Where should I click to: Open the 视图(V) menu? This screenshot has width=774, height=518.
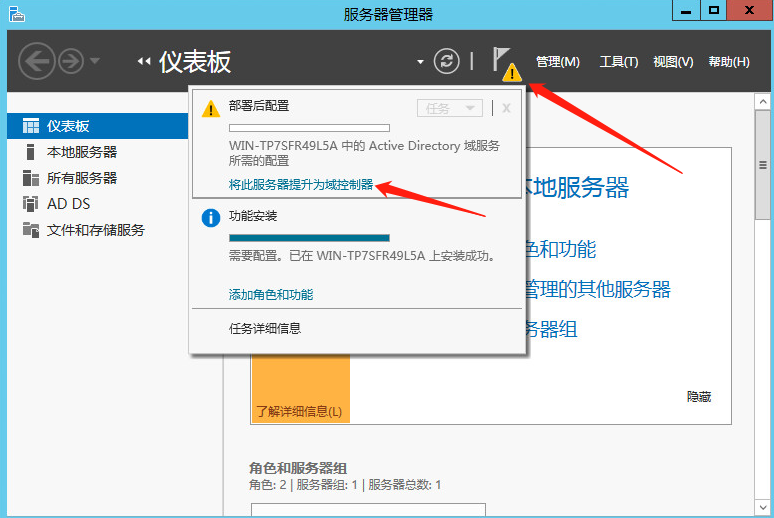[x=673, y=62]
